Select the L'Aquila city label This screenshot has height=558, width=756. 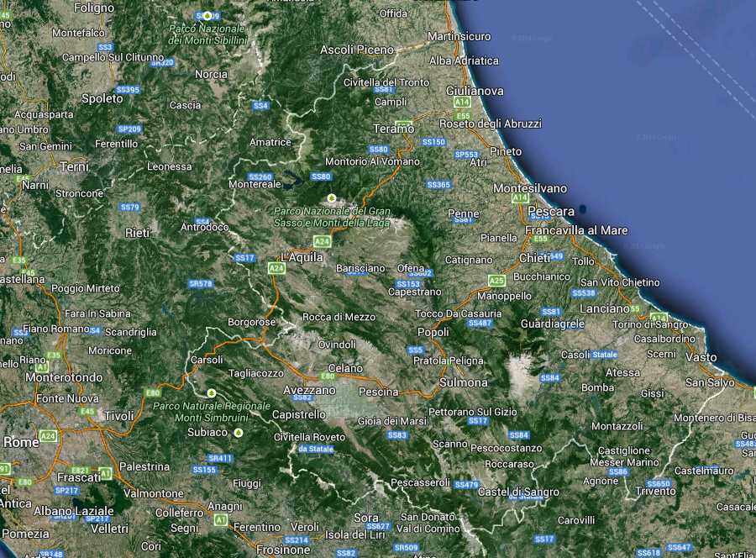pyautogui.click(x=303, y=256)
